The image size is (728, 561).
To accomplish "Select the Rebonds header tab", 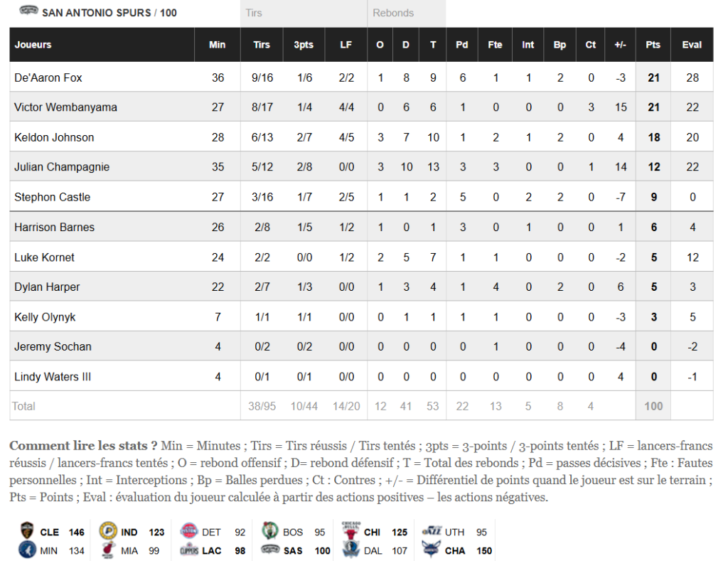I will 393,13.
